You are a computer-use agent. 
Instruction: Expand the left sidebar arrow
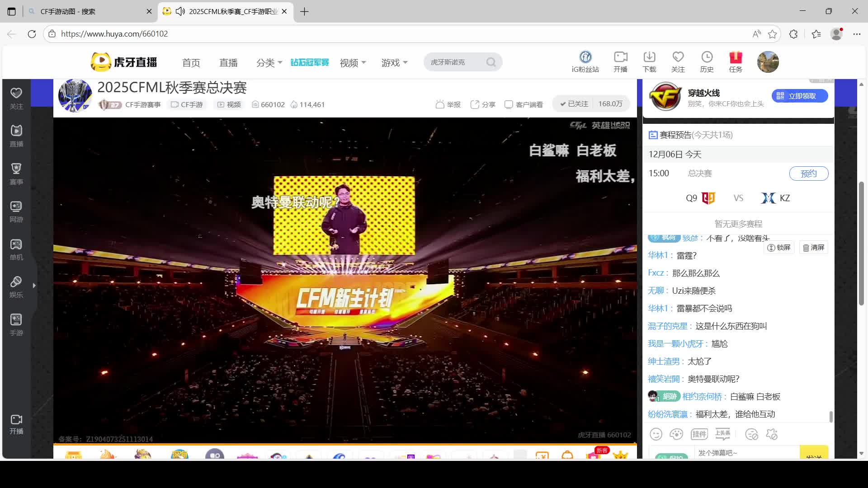(x=34, y=286)
